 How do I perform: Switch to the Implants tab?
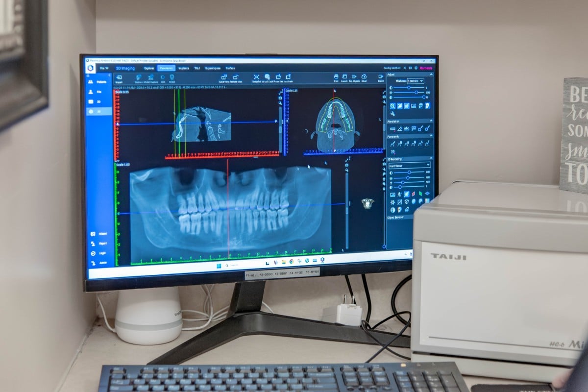tap(184, 68)
